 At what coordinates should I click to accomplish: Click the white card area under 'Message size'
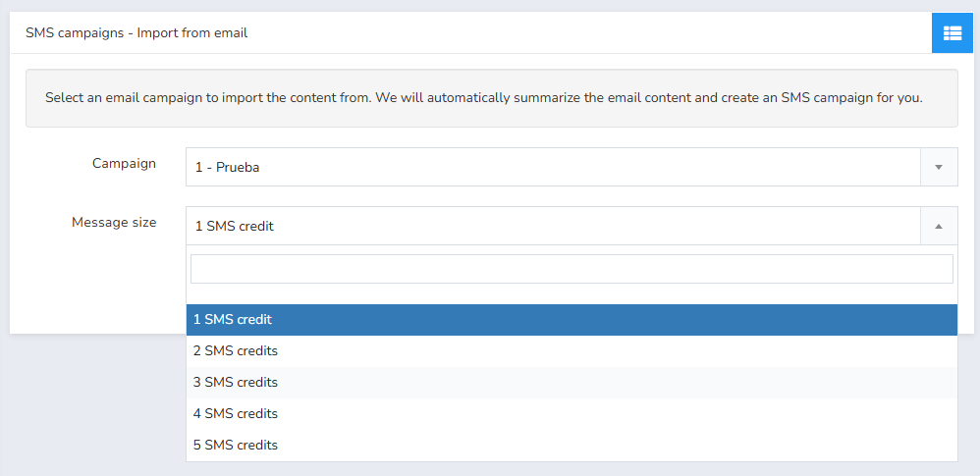tap(97, 281)
